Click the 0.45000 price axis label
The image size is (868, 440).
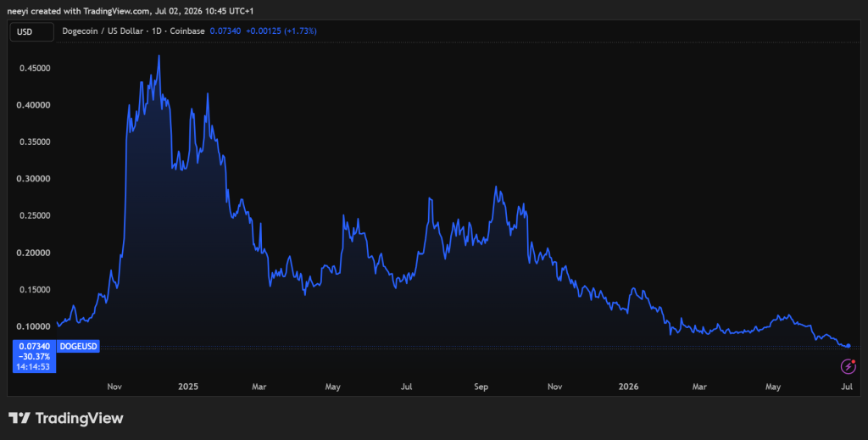(34, 68)
